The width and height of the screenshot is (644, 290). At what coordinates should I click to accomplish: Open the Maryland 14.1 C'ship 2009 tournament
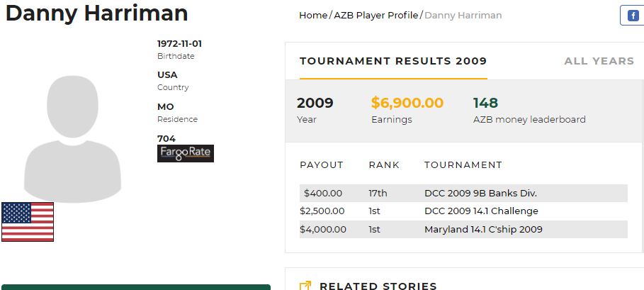tap(483, 229)
